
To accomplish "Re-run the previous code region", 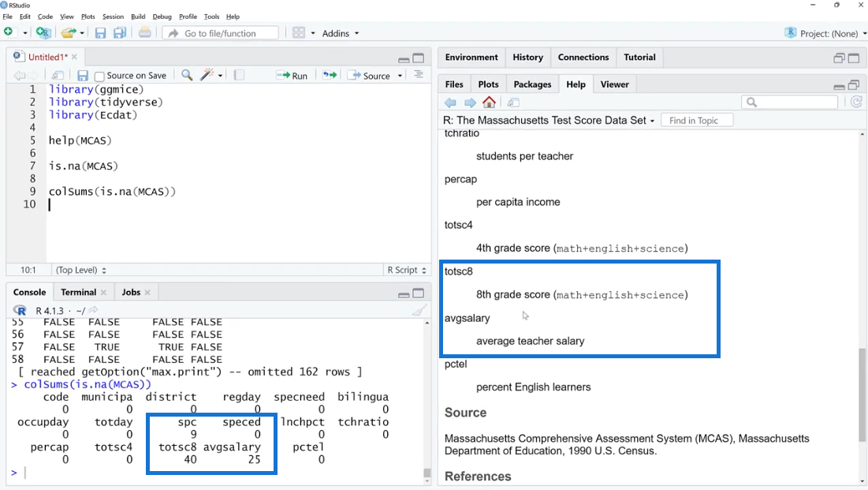I will coord(330,75).
